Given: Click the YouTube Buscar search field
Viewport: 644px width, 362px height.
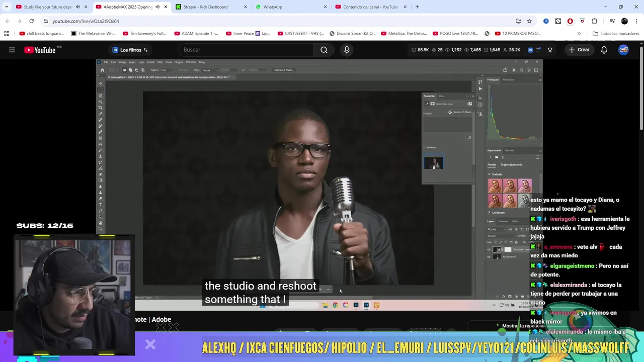Looking at the screenshot, I should [247, 50].
